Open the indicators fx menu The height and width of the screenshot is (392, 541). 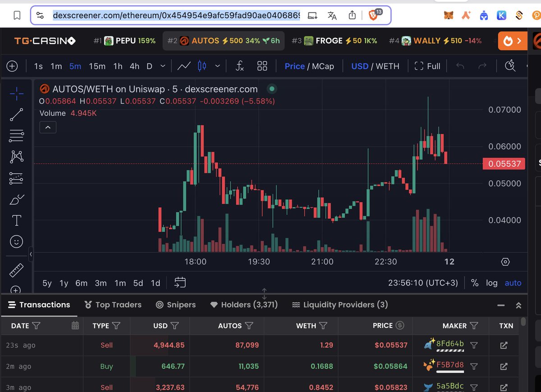tap(240, 66)
